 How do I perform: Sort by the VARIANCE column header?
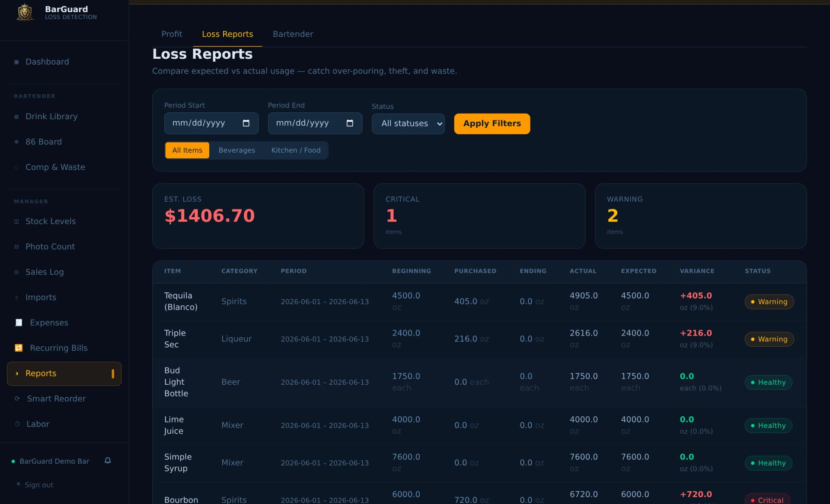697,271
